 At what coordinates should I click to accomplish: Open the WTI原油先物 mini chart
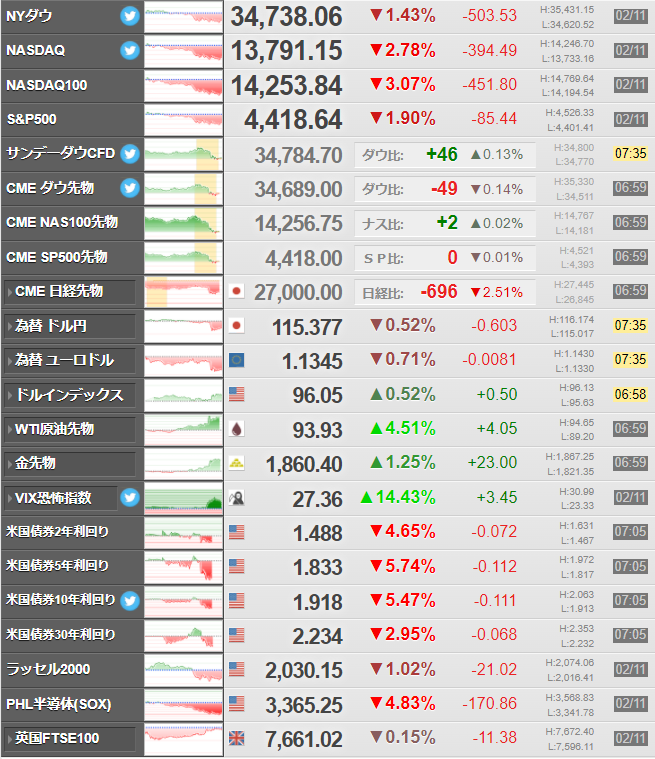183,429
